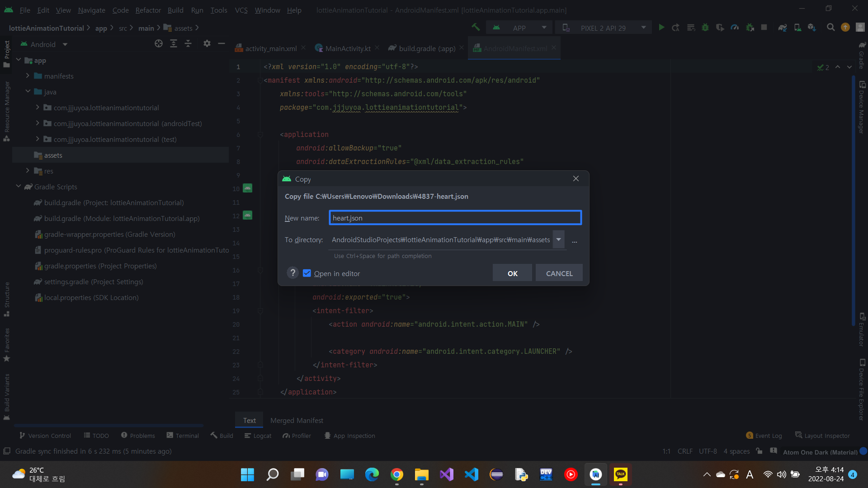The width and height of the screenshot is (868, 488).
Task: Open the To directory dropdown arrow
Action: pos(559,239)
